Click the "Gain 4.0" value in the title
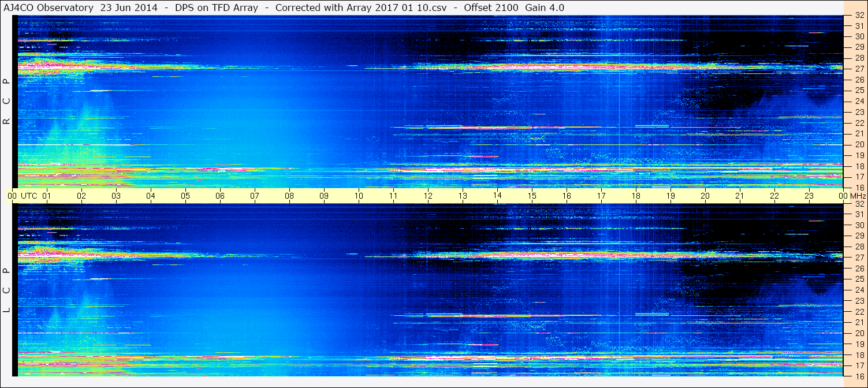Viewport: 868px width, 388px height. [545, 8]
